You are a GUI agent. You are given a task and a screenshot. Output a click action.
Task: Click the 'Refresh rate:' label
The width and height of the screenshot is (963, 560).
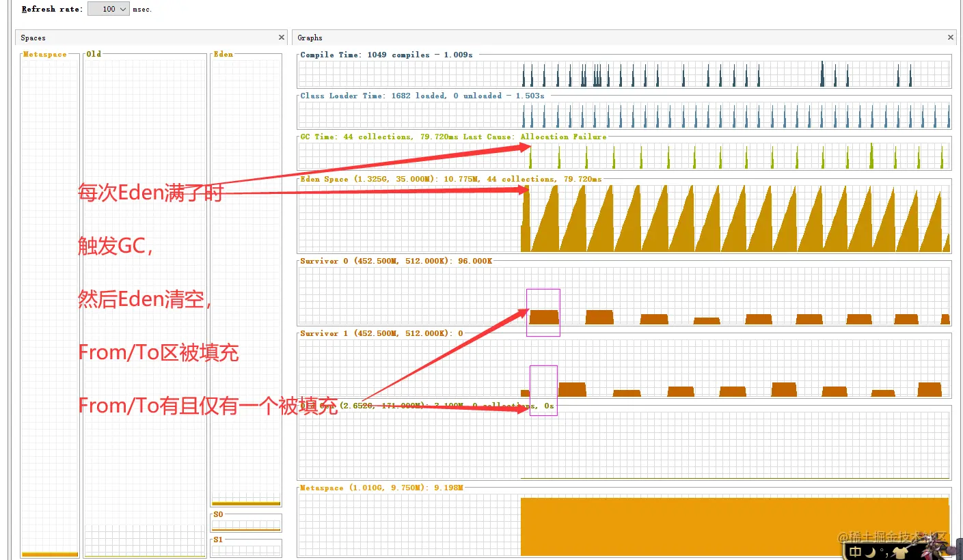[53, 10]
